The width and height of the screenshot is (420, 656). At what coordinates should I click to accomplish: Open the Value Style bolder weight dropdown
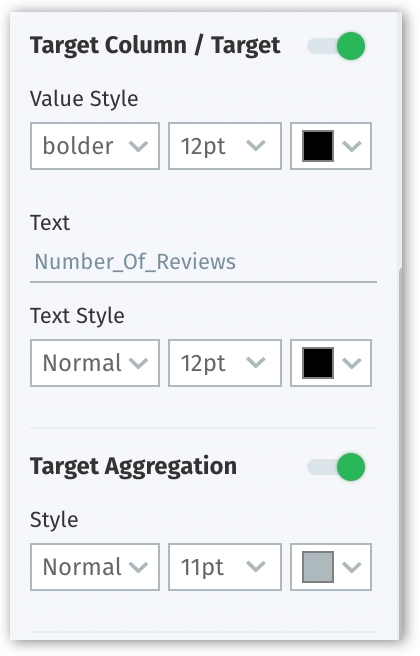(95, 146)
